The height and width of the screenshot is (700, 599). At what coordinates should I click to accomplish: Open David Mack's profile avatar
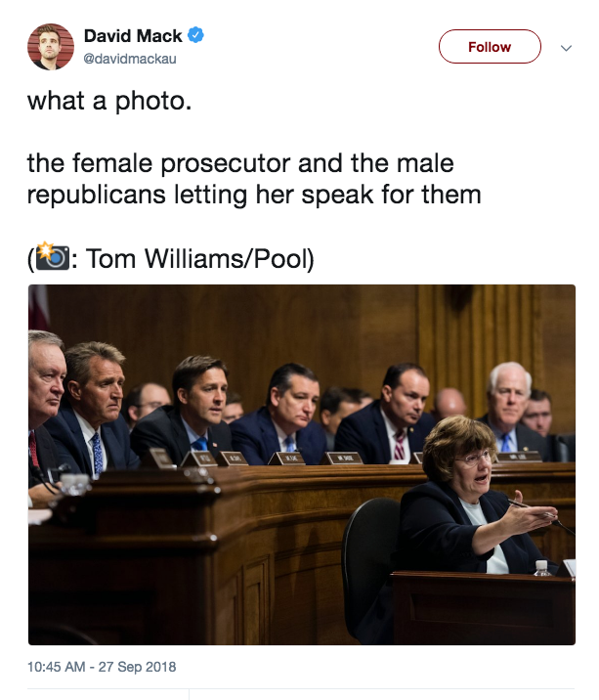pos(51,47)
